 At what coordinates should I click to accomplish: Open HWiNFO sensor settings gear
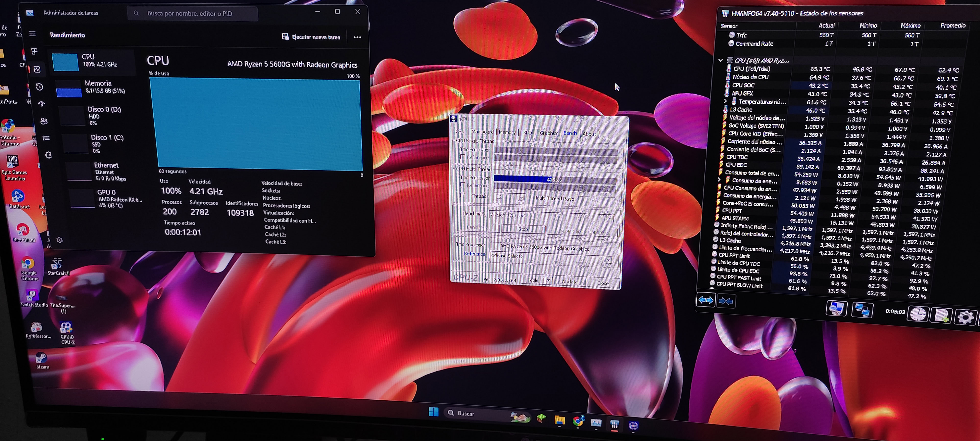[x=965, y=317]
